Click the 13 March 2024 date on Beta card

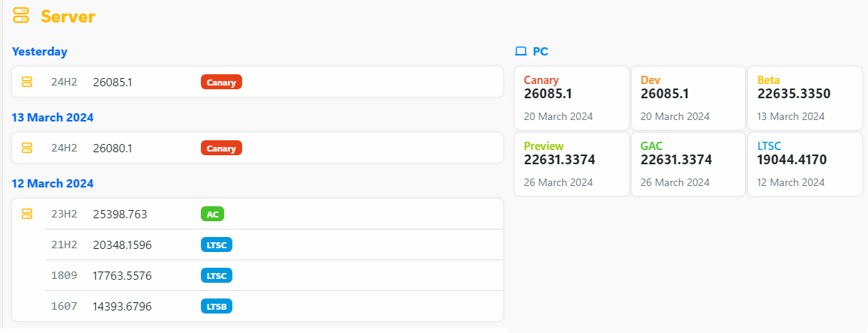point(791,116)
